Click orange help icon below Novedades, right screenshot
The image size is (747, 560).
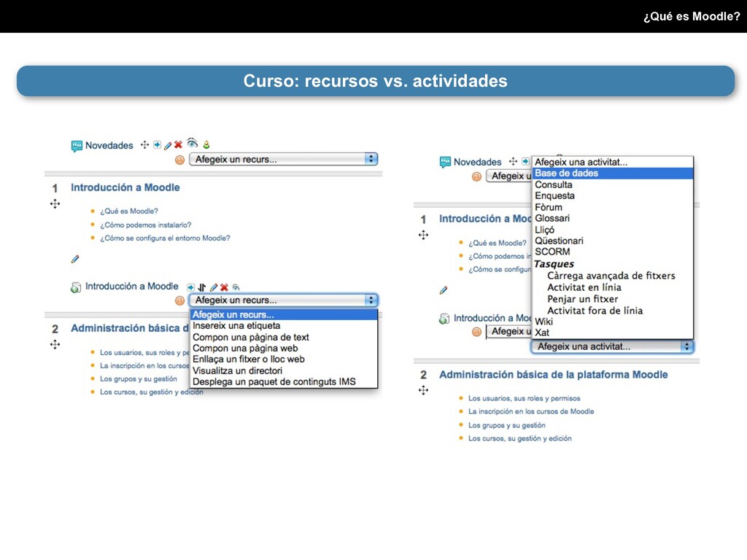pyautogui.click(x=476, y=176)
